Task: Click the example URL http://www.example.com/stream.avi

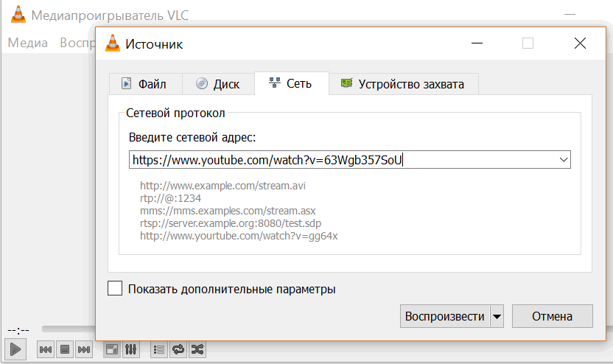Action: pos(223,186)
